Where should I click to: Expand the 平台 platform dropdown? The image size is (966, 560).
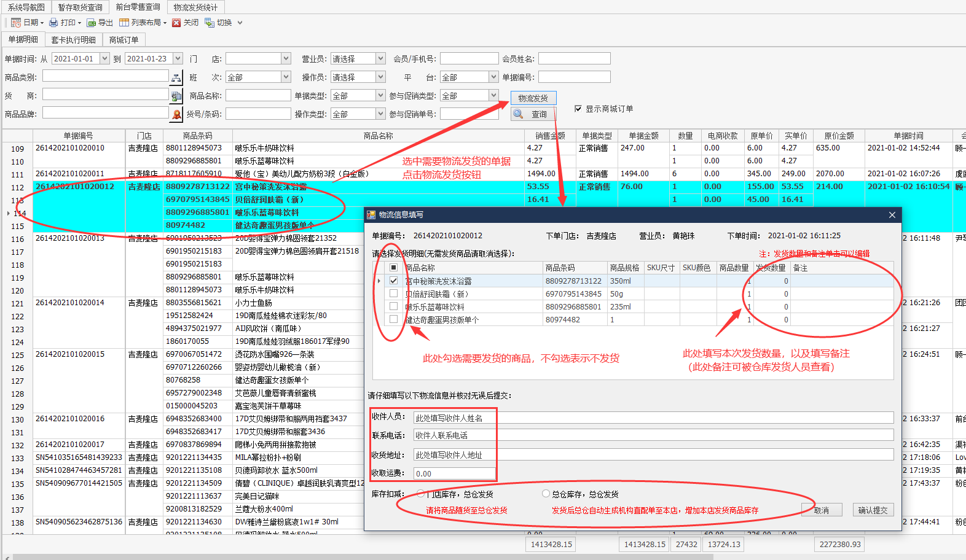click(x=493, y=77)
